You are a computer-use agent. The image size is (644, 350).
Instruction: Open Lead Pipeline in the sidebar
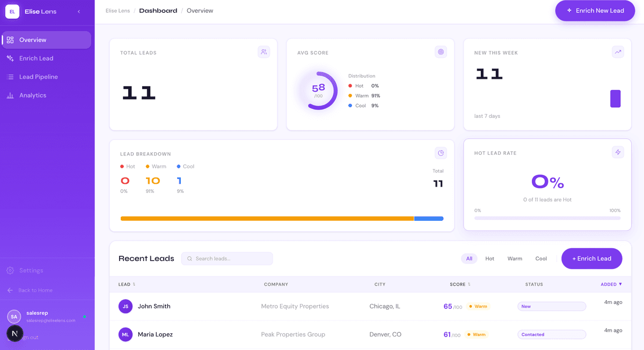pyautogui.click(x=38, y=77)
